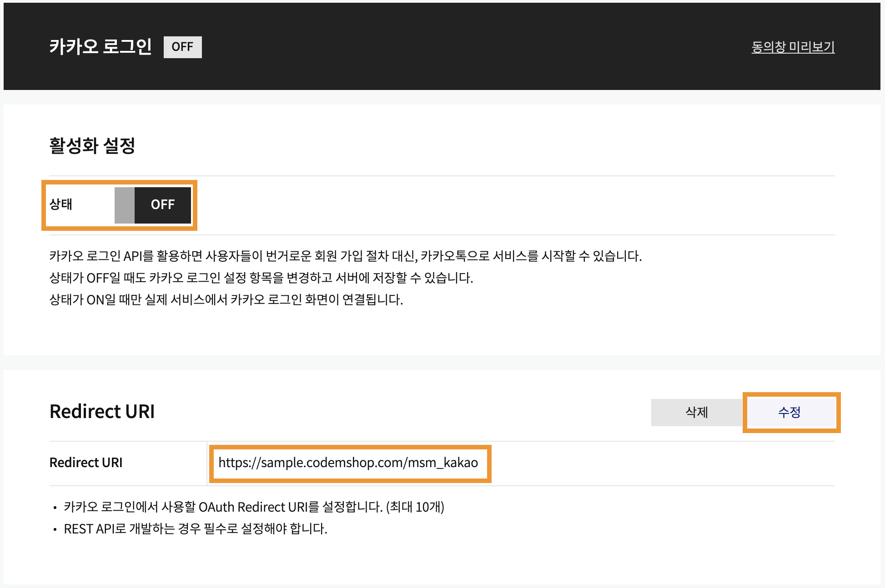Click the 상태 label text

tap(61, 204)
